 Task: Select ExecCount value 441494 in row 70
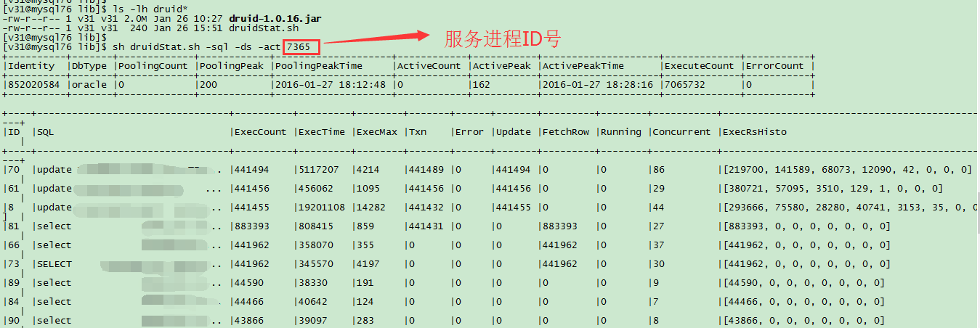[x=251, y=170]
